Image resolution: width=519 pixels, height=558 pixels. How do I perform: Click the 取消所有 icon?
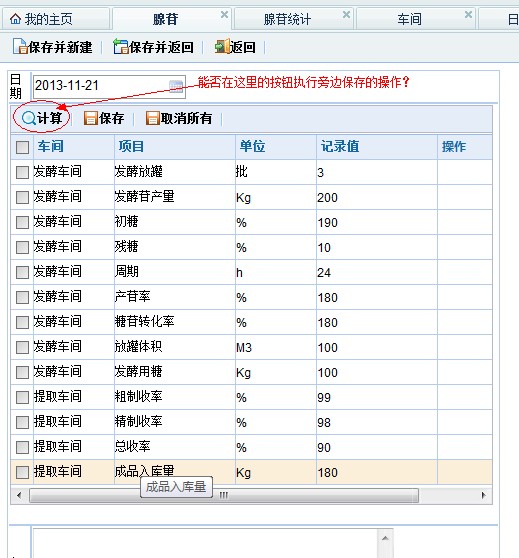pyautogui.click(x=153, y=118)
